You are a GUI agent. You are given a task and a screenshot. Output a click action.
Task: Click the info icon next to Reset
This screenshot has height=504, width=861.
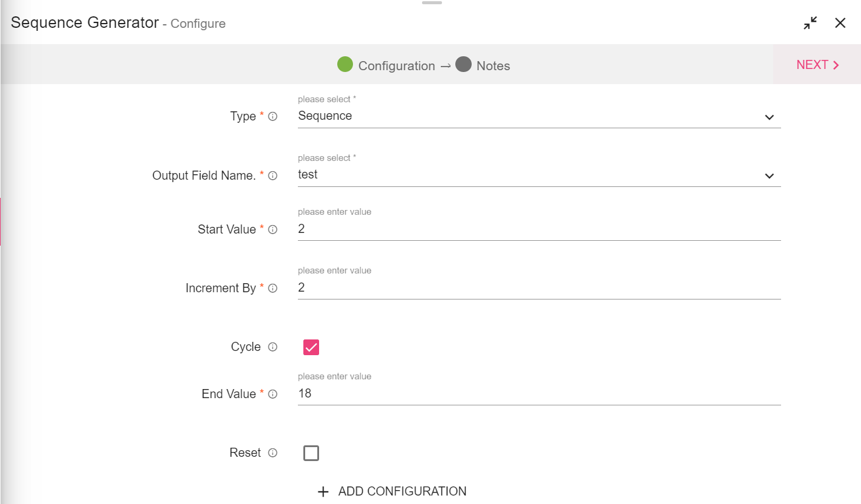[x=272, y=453]
